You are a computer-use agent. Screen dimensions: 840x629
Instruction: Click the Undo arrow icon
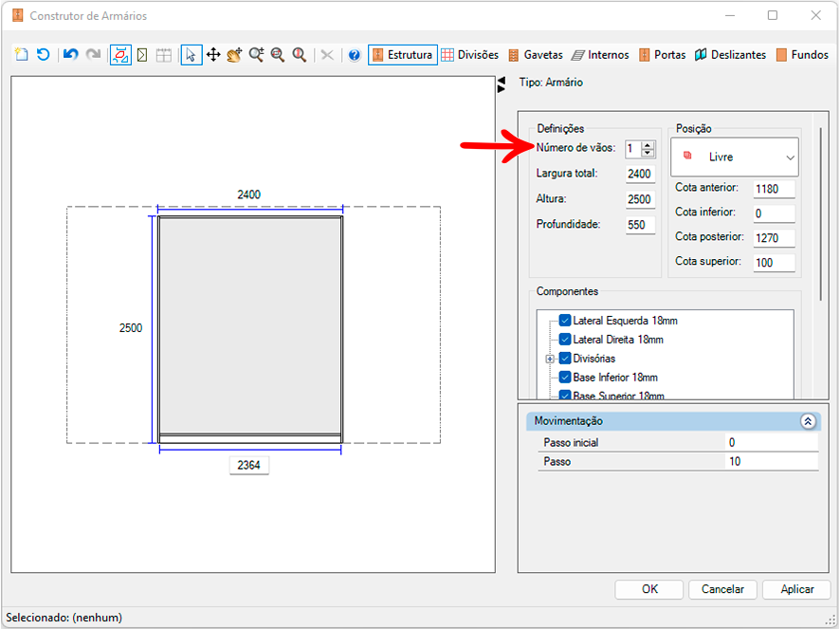point(70,55)
